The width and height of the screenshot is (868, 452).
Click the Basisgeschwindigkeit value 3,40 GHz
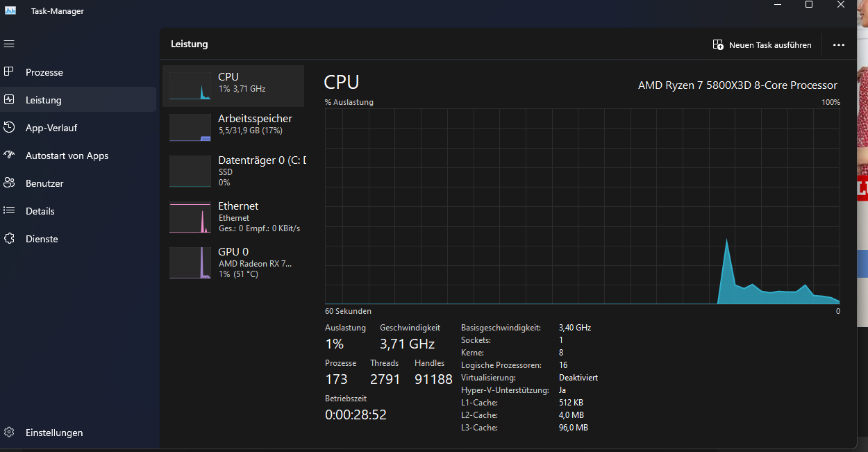(575, 328)
